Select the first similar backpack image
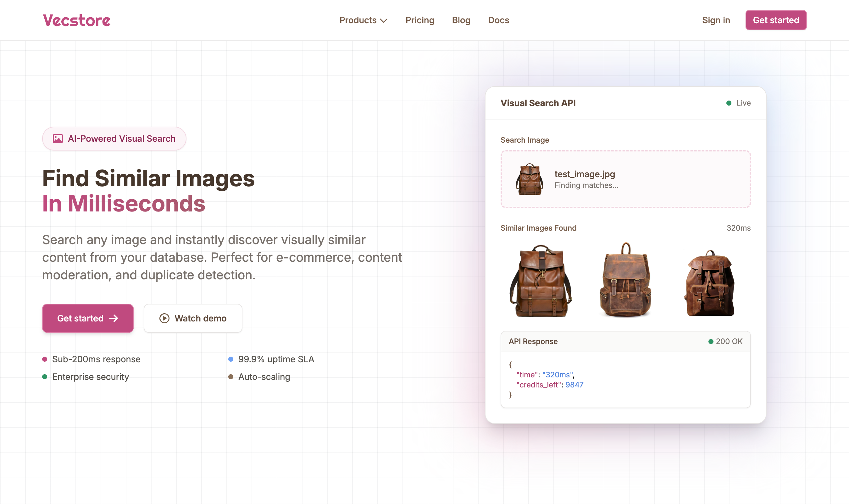The image size is (849, 504). (x=541, y=281)
